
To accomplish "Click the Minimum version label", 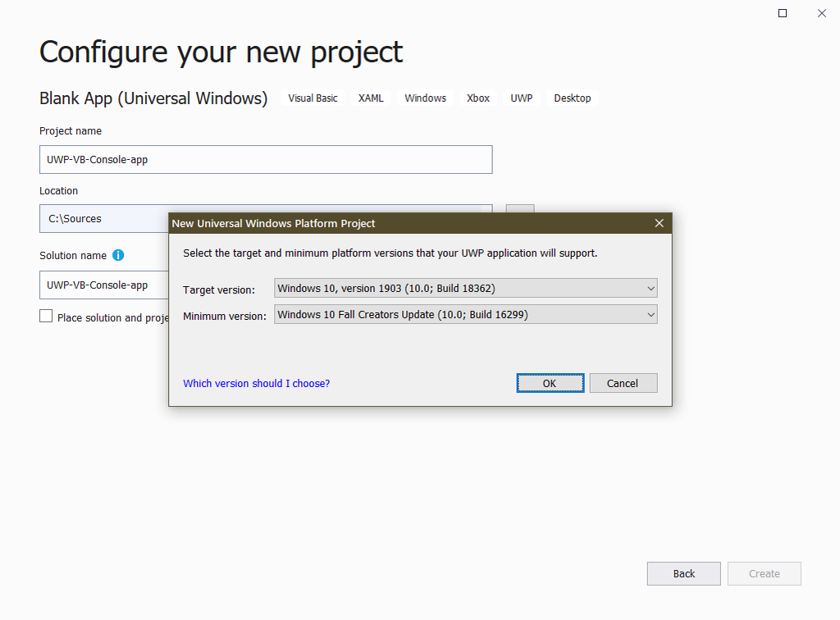I will click(x=225, y=316).
